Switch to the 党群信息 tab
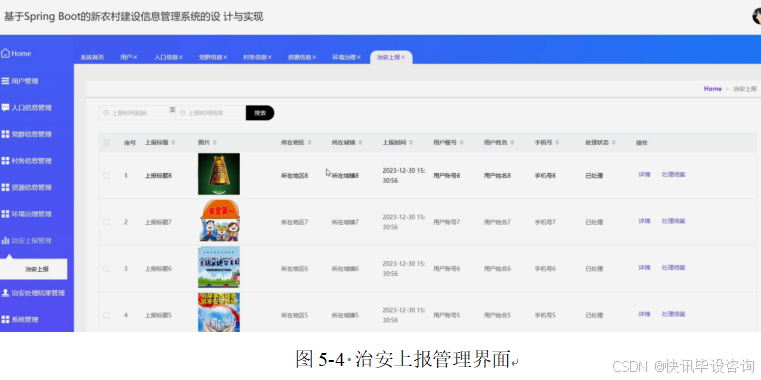 point(210,57)
